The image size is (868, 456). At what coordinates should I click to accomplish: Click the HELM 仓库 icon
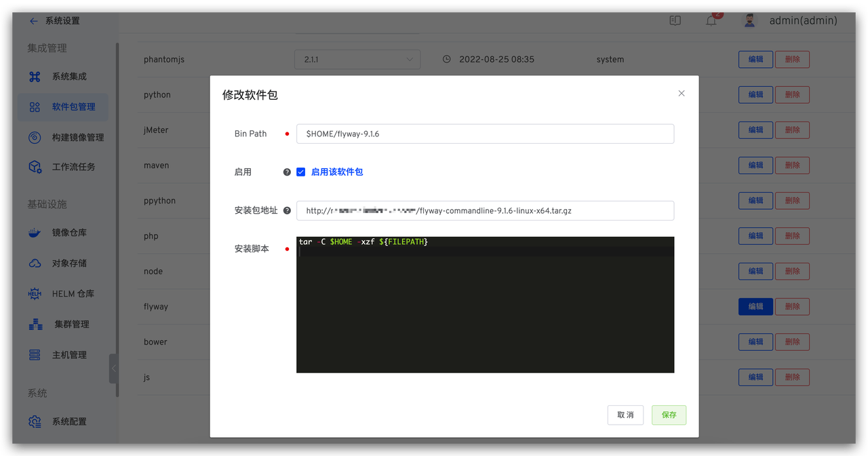35,294
